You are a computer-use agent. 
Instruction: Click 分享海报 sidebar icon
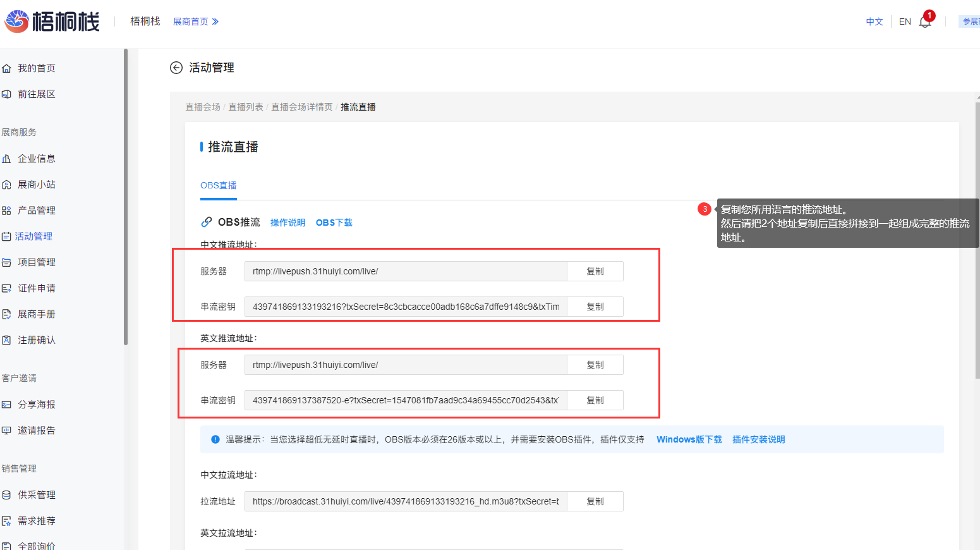coord(6,405)
